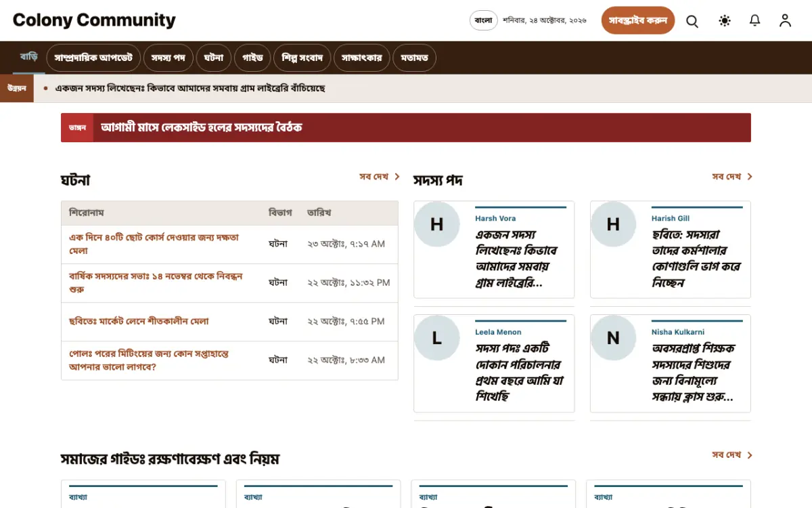Open the সদস্য পদ nav tab
The image size is (812, 508).
click(x=168, y=58)
